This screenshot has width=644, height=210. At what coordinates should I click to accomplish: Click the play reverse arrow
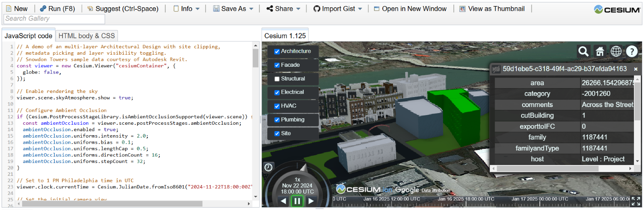pyautogui.click(x=284, y=201)
